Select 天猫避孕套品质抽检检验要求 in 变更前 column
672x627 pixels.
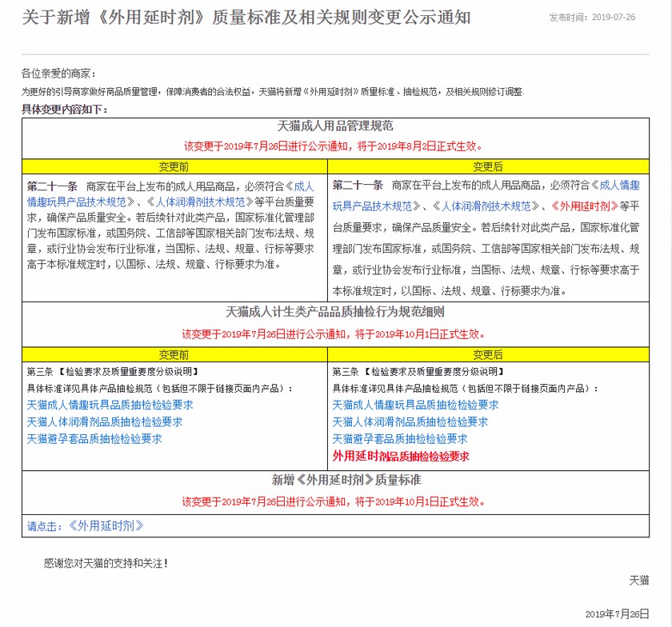[x=94, y=439]
